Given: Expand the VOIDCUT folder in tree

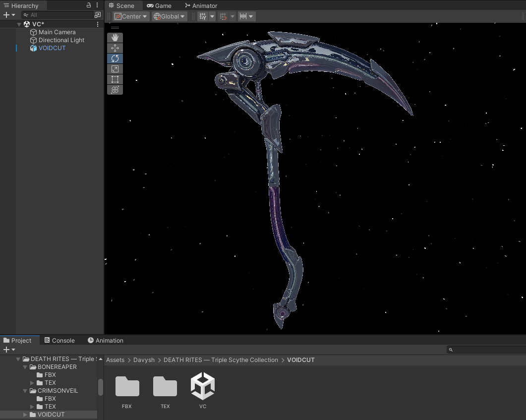Looking at the screenshot, I should 25,415.
